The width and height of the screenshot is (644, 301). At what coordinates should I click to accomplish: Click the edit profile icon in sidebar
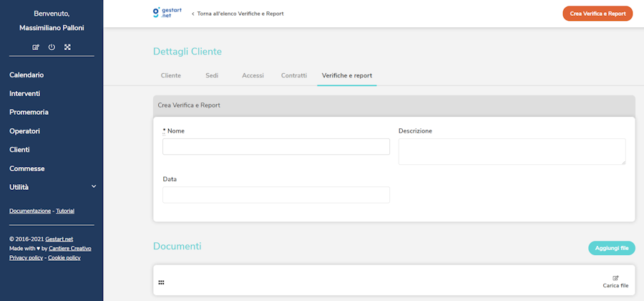click(36, 47)
